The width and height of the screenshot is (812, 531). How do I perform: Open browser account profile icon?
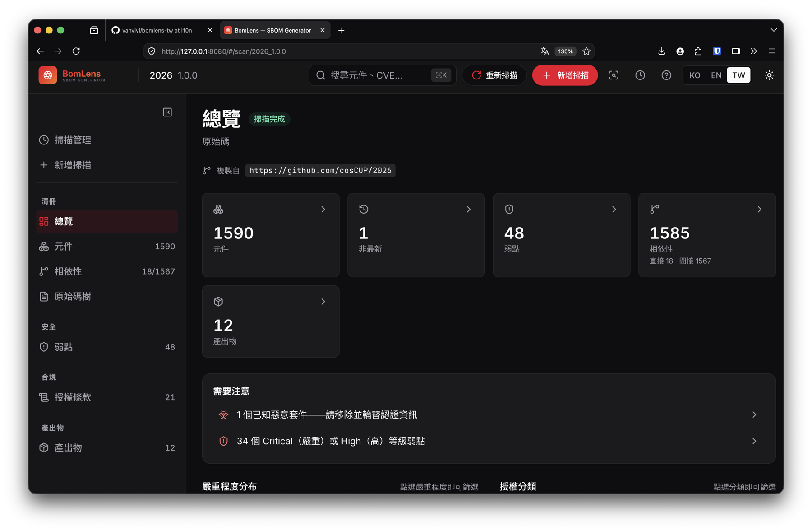[x=680, y=51]
